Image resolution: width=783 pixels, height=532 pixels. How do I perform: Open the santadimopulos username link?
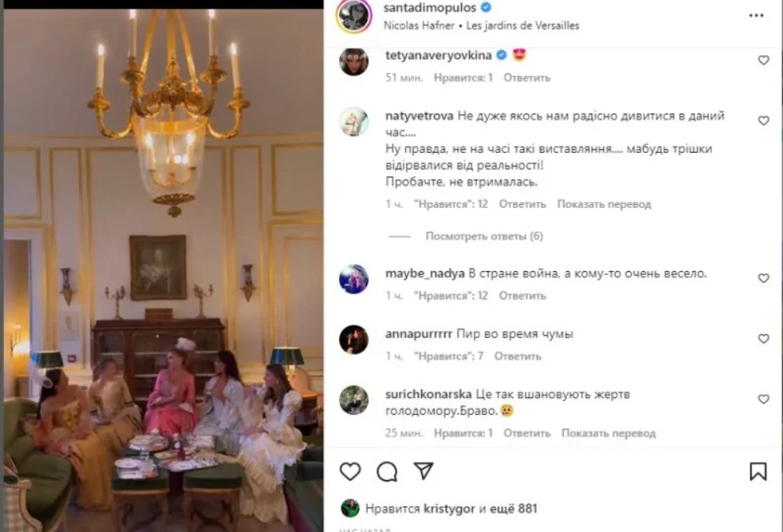pos(430,7)
